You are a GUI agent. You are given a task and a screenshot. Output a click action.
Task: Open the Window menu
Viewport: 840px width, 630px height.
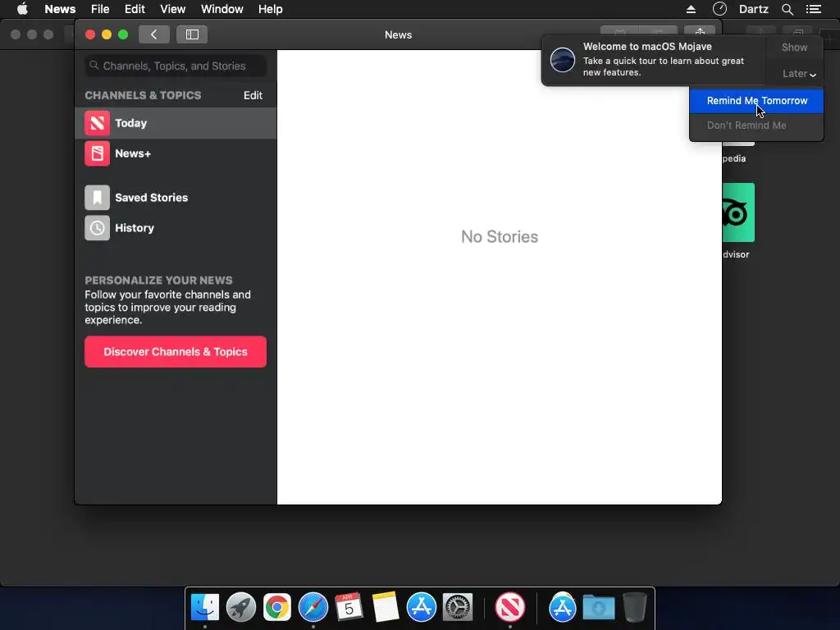click(x=221, y=9)
